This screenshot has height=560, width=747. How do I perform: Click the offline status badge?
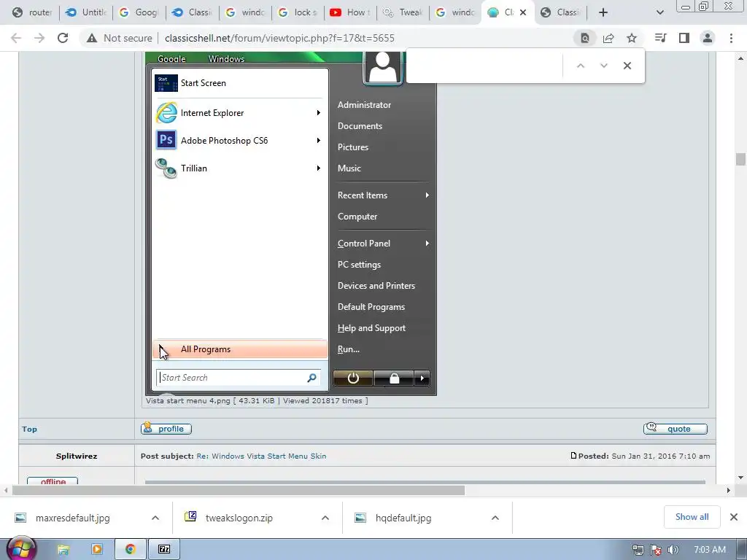coord(53,481)
